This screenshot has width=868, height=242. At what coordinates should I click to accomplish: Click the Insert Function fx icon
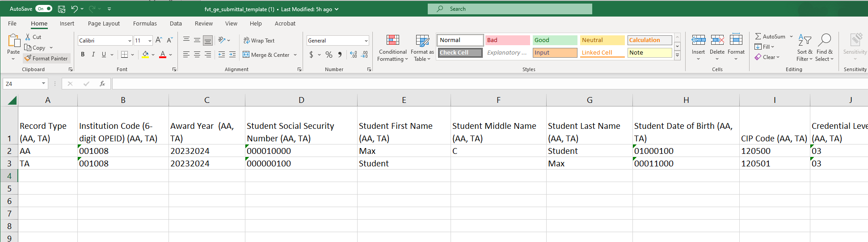pos(102,84)
